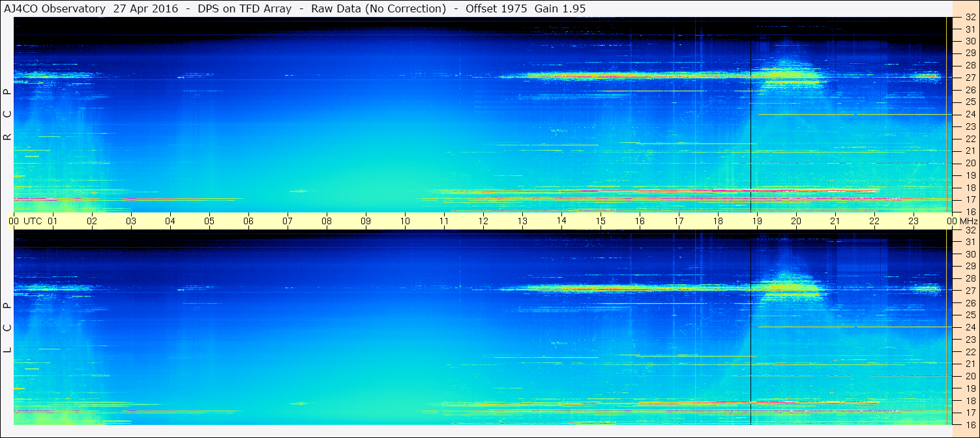The width and height of the screenshot is (980, 438).
Task: Select hour 18 on the UTC time axis
Action: coord(718,221)
